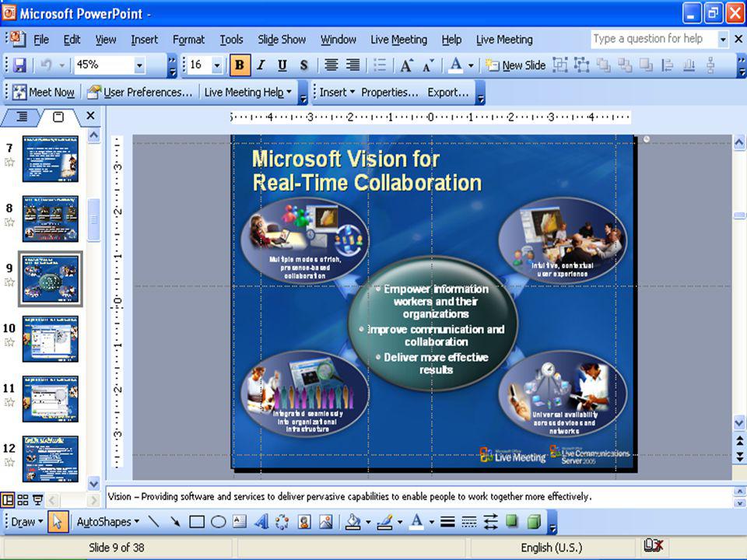Switch to Slide Sorter view

23,500
